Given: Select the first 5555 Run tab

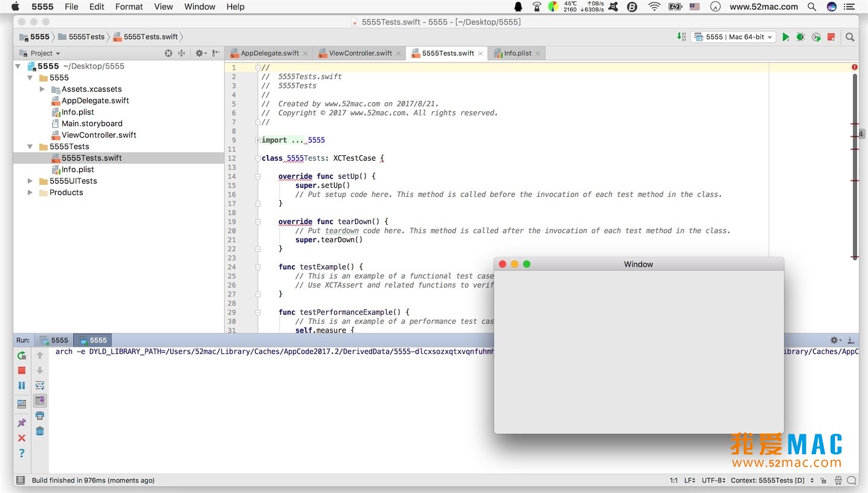Looking at the screenshot, I should [x=54, y=340].
